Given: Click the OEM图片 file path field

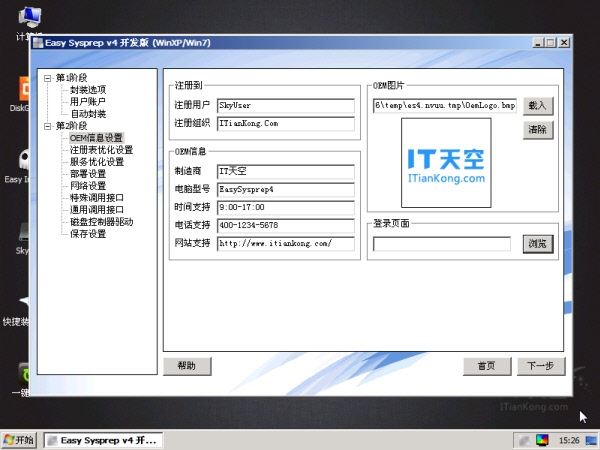Looking at the screenshot, I should pyautogui.click(x=445, y=106).
